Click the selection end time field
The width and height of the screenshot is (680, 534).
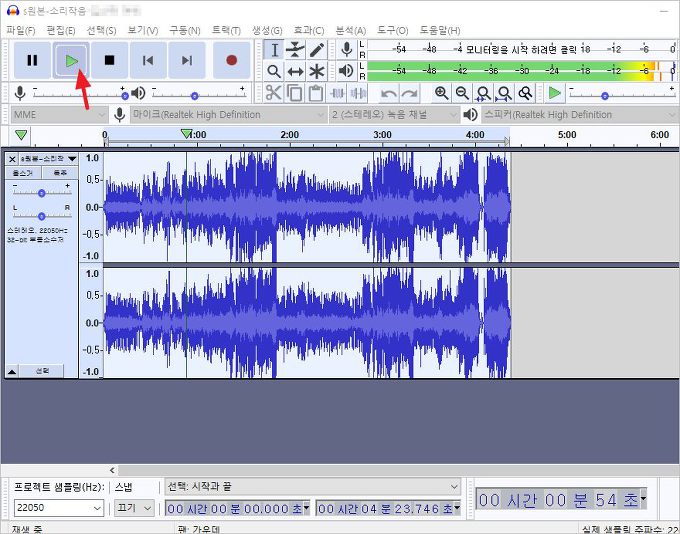(x=388, y=508)
